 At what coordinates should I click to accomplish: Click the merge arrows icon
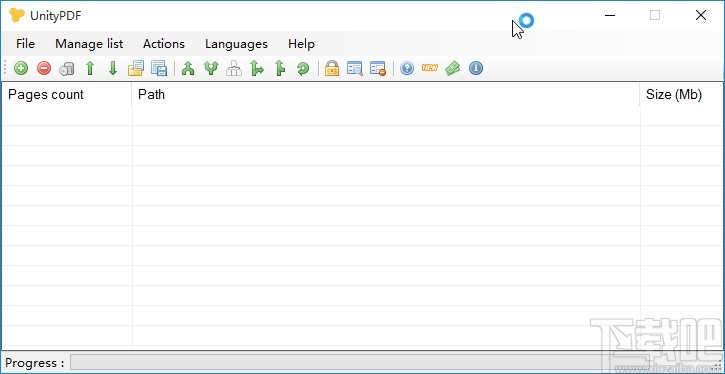point(188,68)
